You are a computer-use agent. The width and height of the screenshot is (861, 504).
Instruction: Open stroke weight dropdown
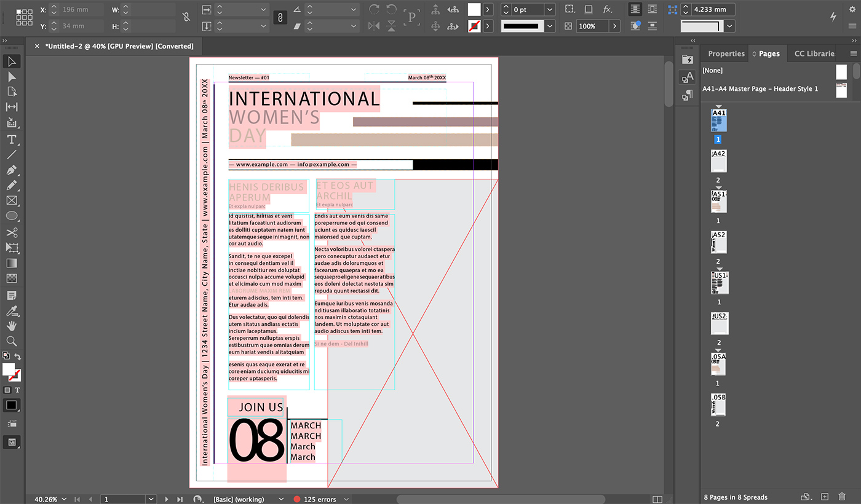tap(549, 10)
